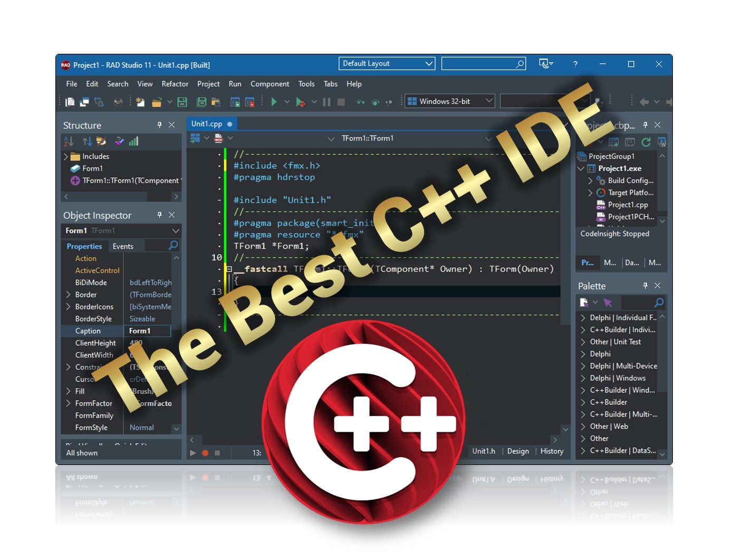Click the Open Project toolbar icon
This screenshot has height=560, width=733.
point(216,102)
